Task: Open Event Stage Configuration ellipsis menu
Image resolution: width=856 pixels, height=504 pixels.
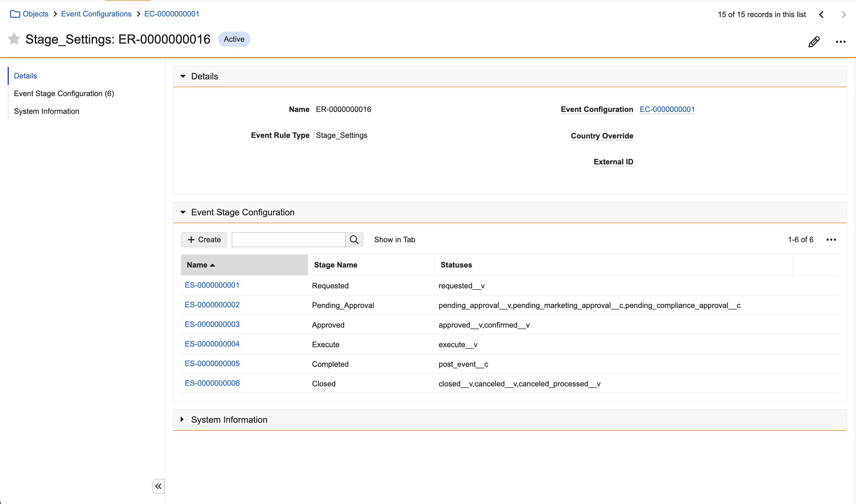Action: (831, 240)
